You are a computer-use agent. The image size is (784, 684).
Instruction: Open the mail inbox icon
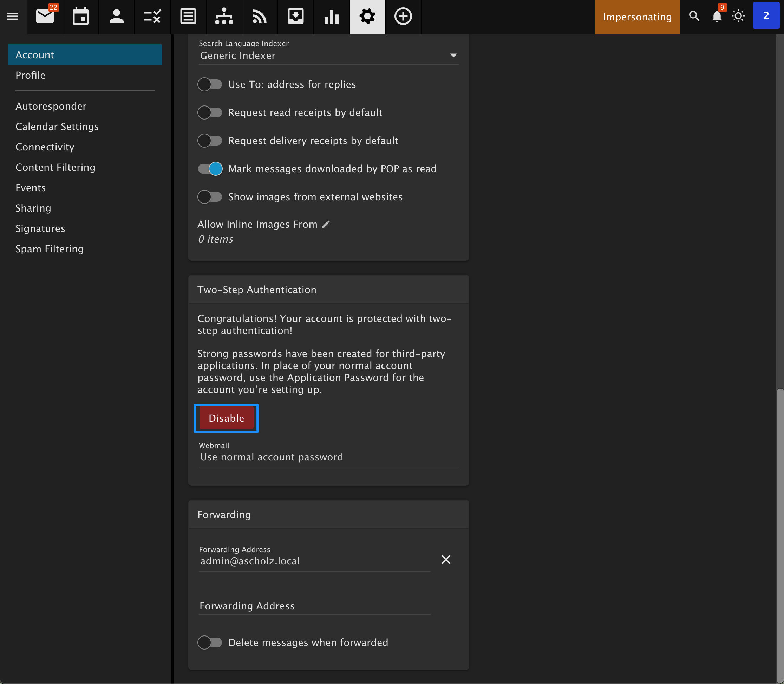pyautogui.click(x=45, y=17)
